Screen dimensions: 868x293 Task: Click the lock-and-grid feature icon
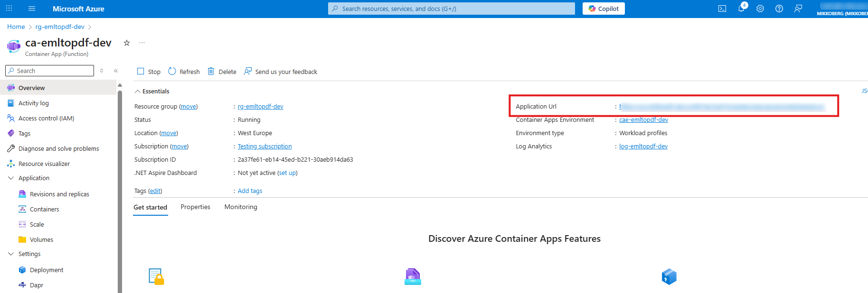coord(156,276)
